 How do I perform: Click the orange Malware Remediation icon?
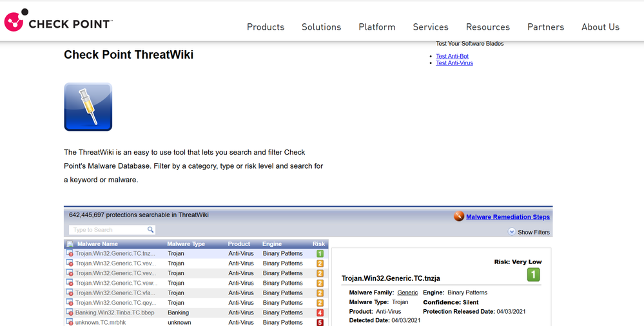click(459, 216)
